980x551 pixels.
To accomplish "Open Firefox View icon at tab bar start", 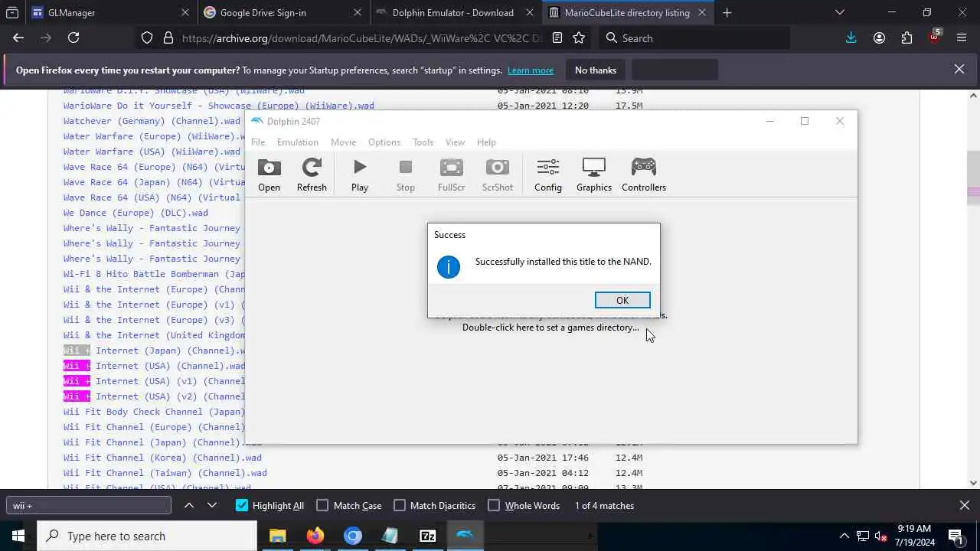I will pos(12,12).
